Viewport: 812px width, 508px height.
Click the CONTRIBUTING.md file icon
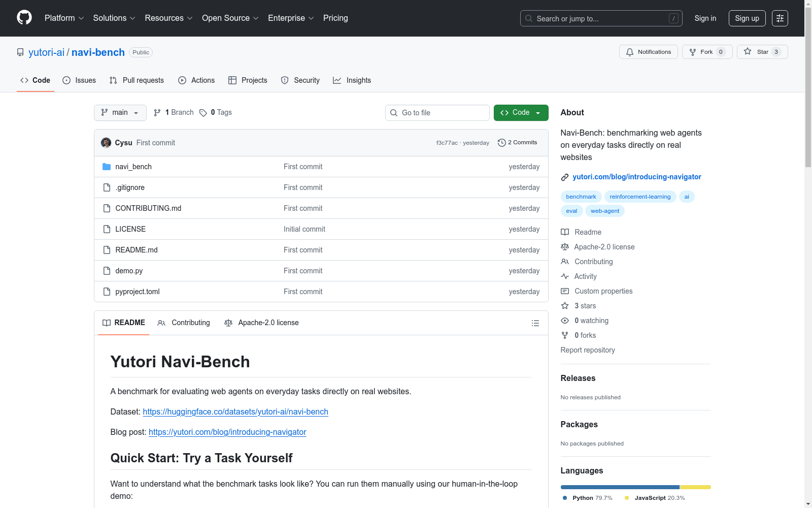(x=107, y=208)
